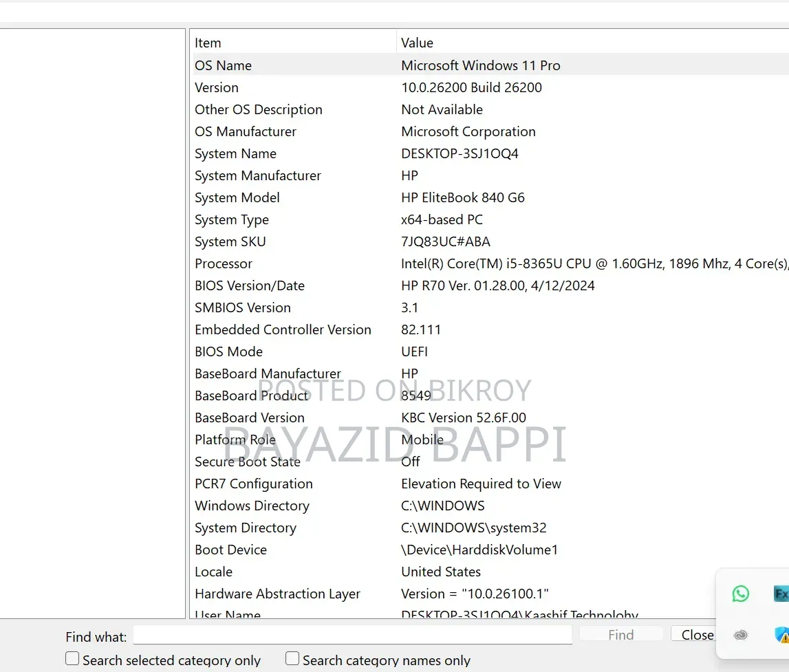
Task: Select the System Manufacturer item
Action: [x=258, y=175]
